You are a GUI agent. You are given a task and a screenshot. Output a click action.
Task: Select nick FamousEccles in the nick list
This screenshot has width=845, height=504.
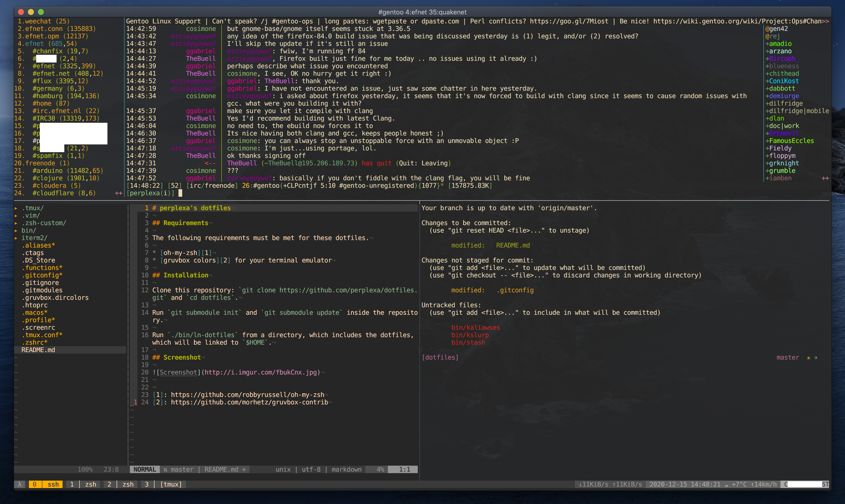pos(791,141)
